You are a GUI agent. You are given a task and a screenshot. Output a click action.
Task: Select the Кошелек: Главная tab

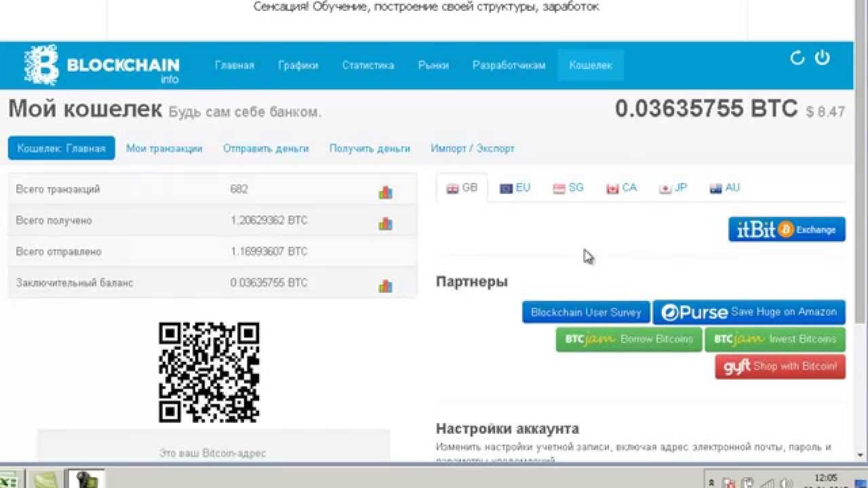[x=62, y=148]
